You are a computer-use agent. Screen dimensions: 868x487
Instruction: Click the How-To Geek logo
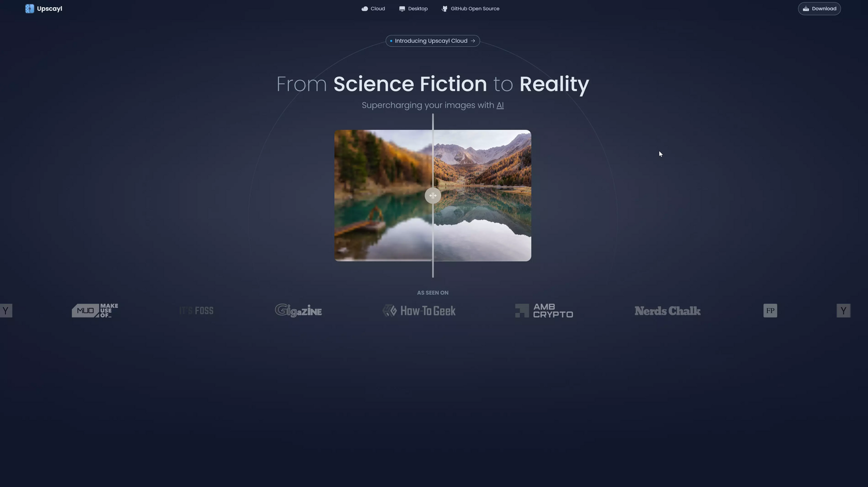tap(419, 311)
